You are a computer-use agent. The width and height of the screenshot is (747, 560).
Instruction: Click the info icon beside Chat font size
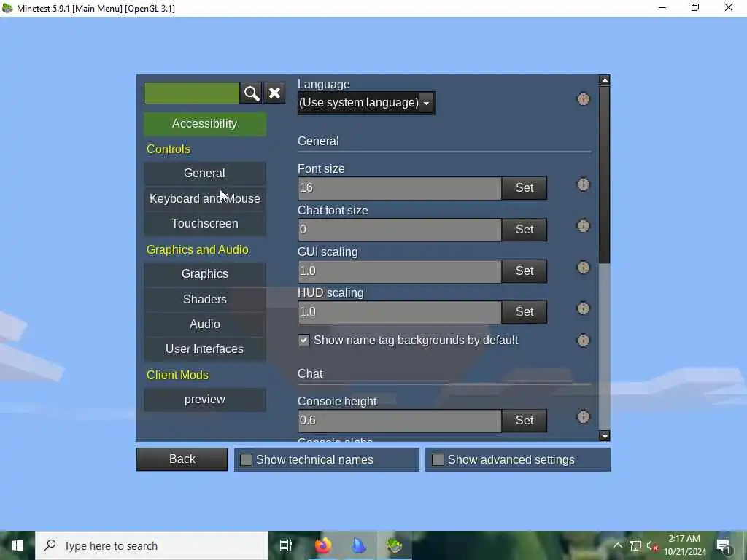pos(583,226)
